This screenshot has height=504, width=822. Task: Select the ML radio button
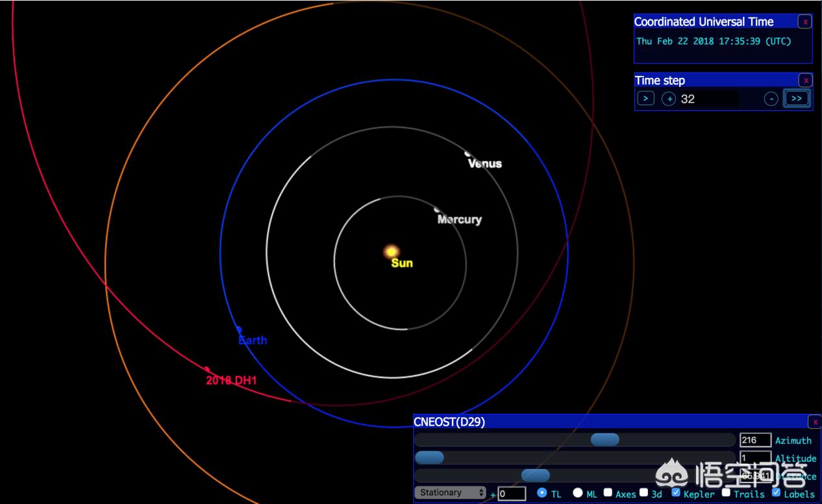(x=578, y=493)
